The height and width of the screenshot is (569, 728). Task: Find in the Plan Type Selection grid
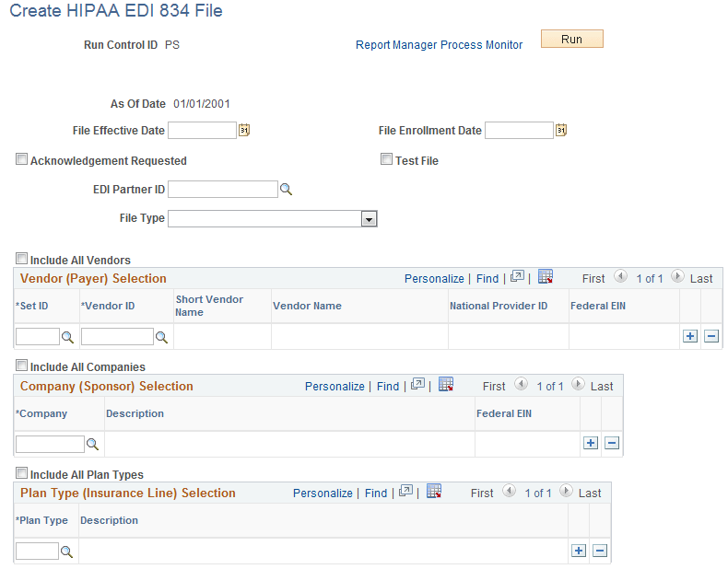point(376,493)
